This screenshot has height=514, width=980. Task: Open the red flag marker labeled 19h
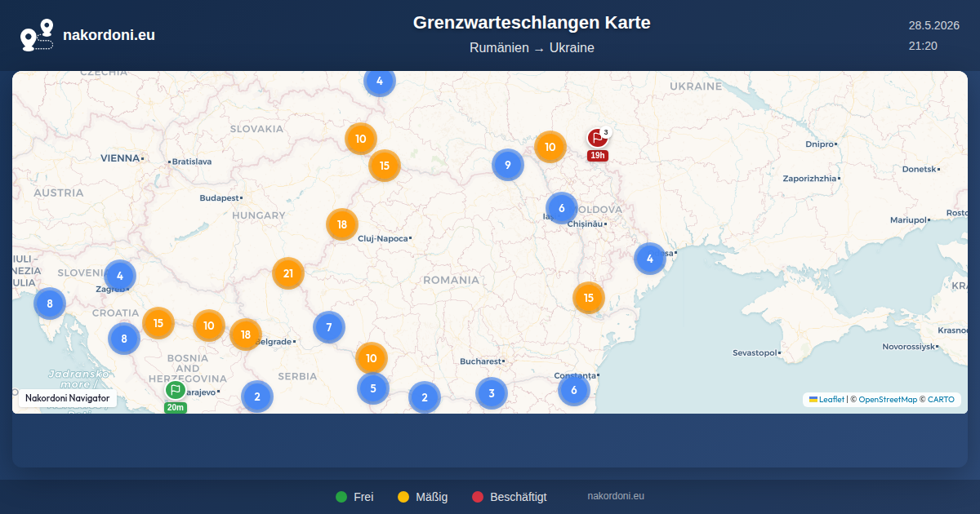point(597,139)
